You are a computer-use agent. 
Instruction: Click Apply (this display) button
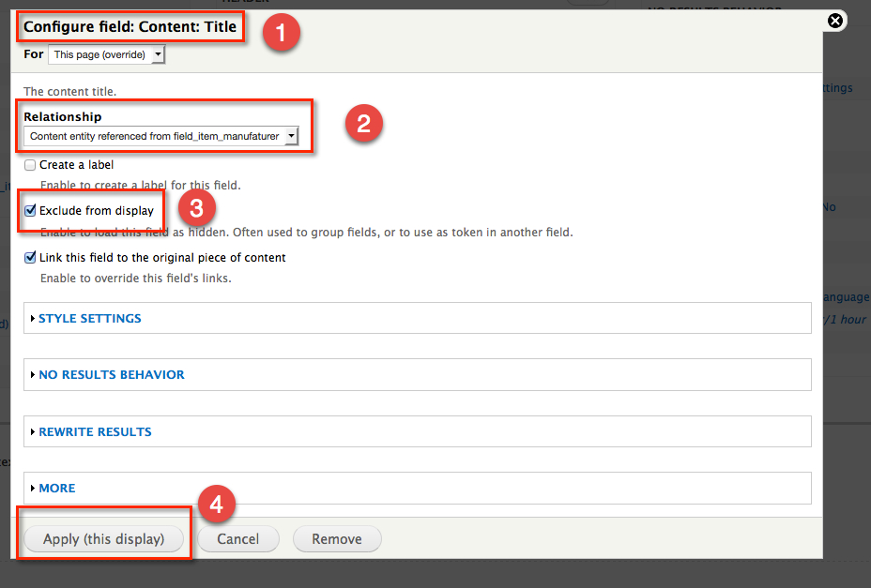[x=104, y=539]
